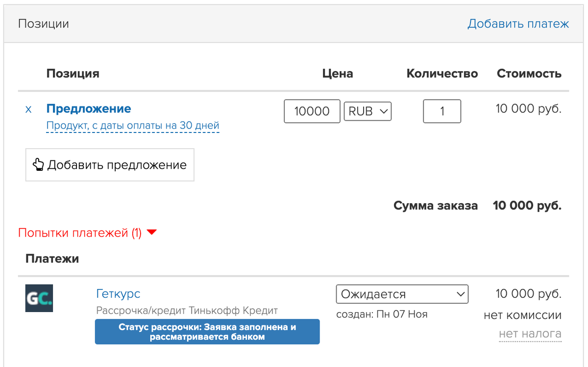Click the Позиции panel title
Viewport: 588px width, 367px height.
[x=44, y=24]
